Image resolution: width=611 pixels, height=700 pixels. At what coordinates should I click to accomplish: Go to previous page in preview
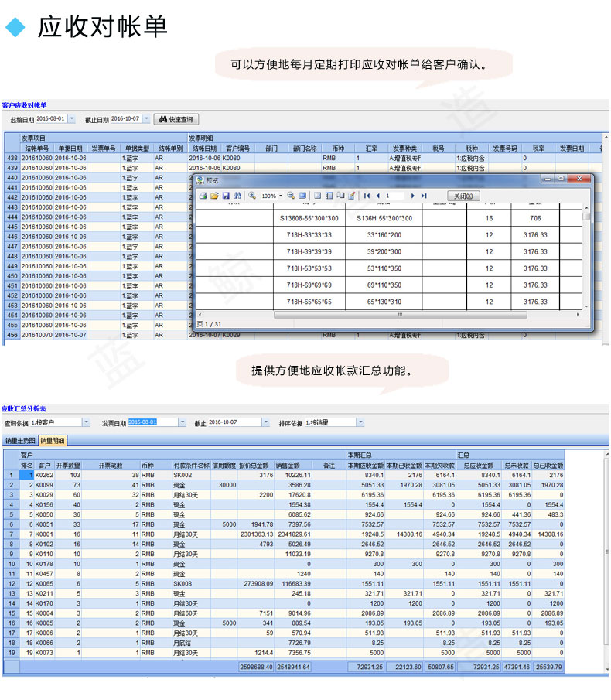[x=378, y=196]
